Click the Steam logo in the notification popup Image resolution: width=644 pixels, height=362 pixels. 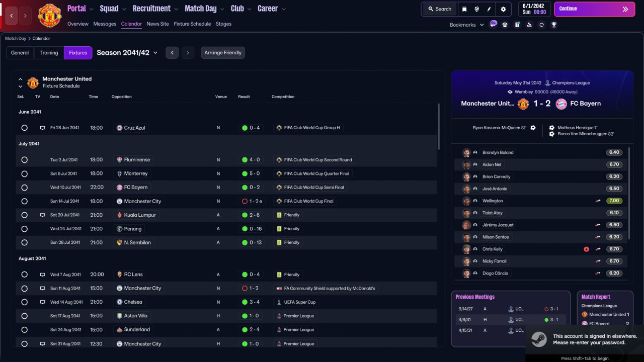point(539,339)
